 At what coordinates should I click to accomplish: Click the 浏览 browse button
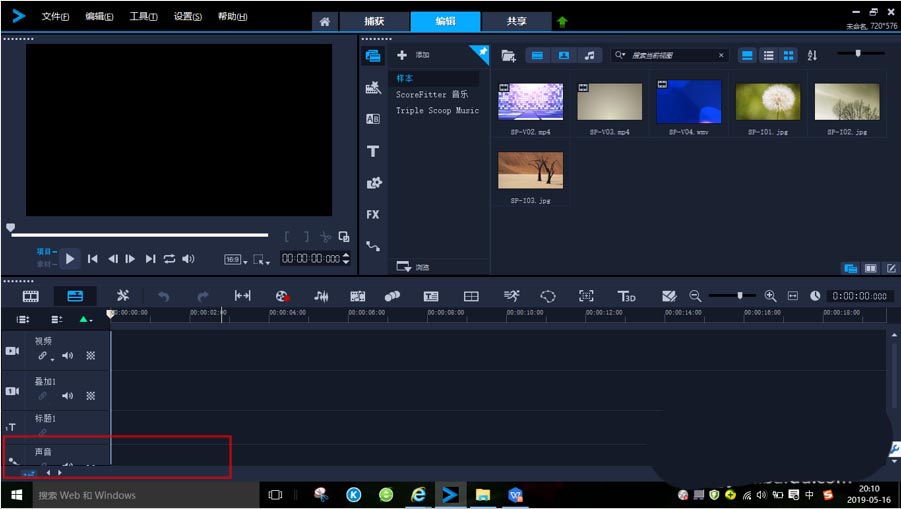click(x=414, y=267)
